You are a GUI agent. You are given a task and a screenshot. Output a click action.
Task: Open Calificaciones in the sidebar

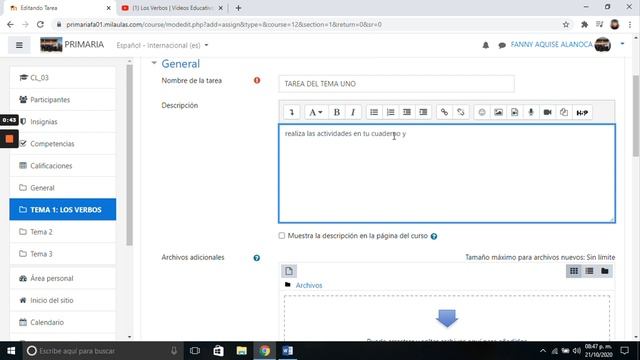coord(63,166)
